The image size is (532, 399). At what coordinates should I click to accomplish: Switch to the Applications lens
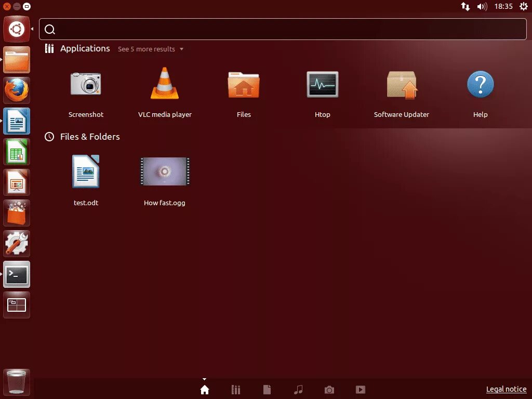[x=236, y=390]
